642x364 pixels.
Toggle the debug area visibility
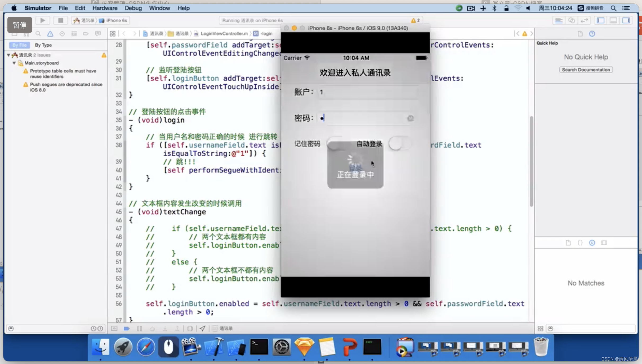pyautogui.click(x=613, y=20)
